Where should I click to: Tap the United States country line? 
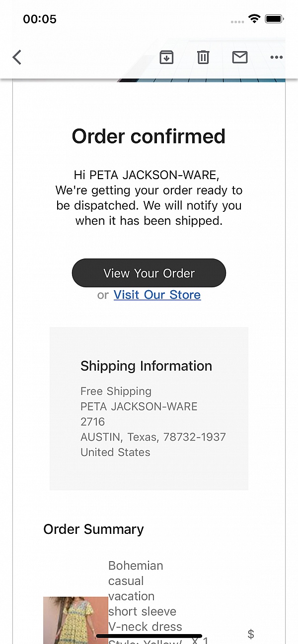tap(115, 452)
